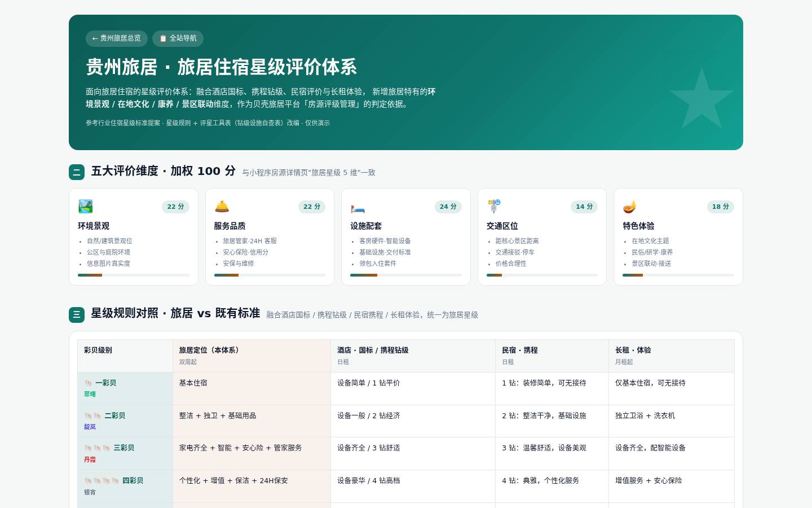Select the 长租·体验 column header

[x=672, y=356]
